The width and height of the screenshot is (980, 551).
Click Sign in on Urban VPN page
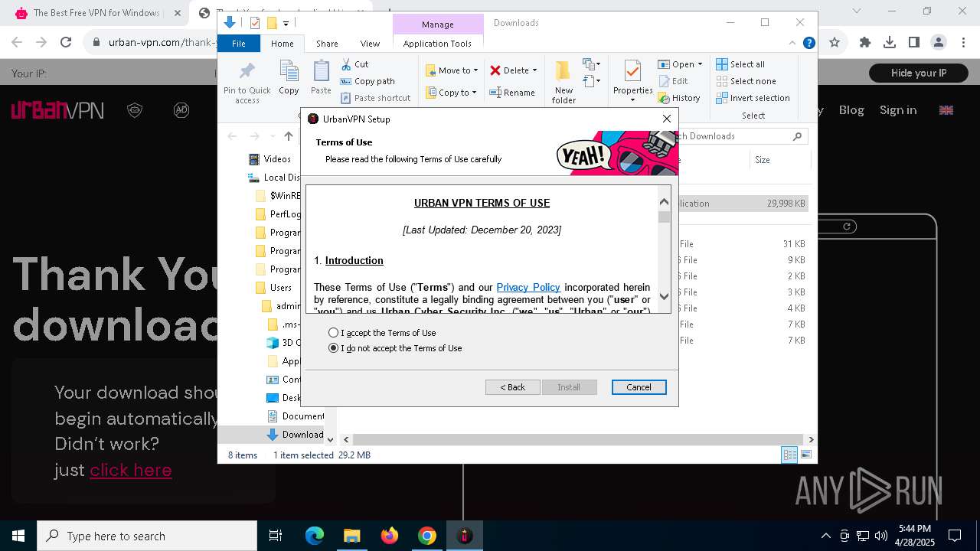tap(898, 110)
